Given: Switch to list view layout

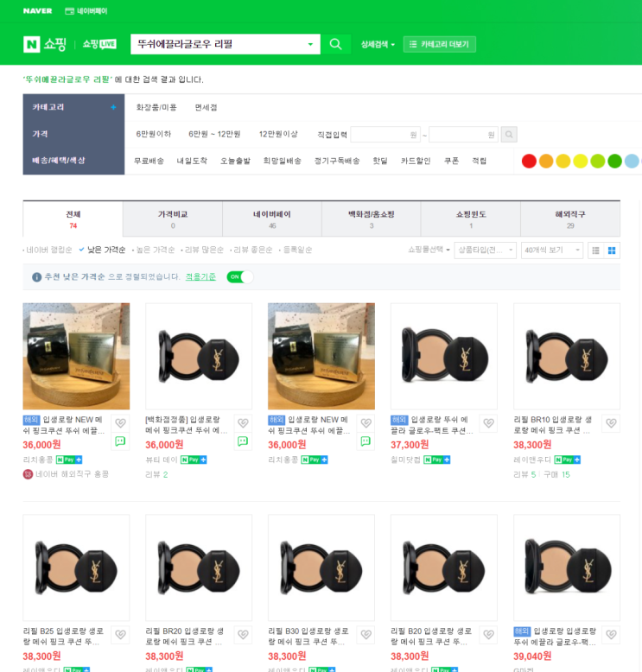Looking at the screenshot, I should tap(595, 250).
